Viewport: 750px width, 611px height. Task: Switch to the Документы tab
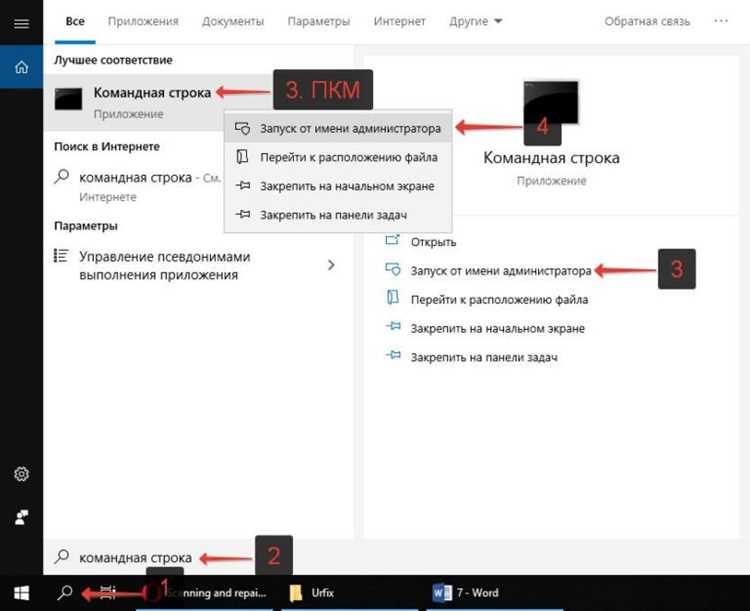pos(233,22)
